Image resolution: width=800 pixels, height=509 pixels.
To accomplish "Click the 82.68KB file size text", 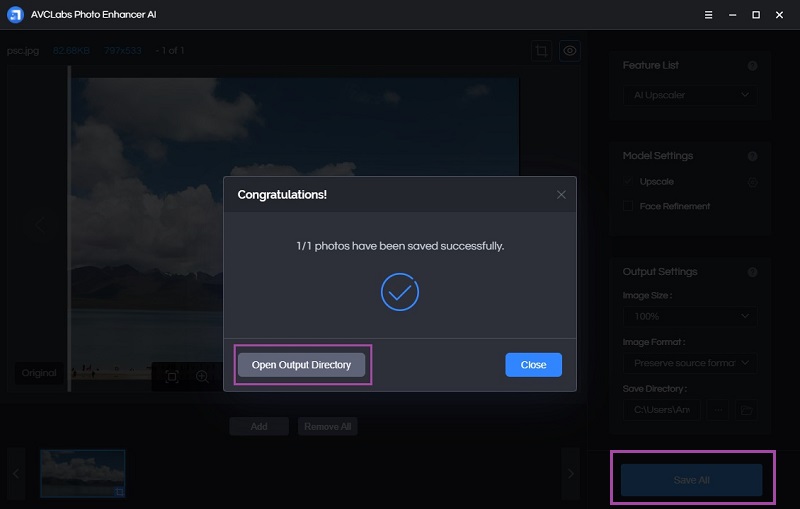I will (71, 50).
